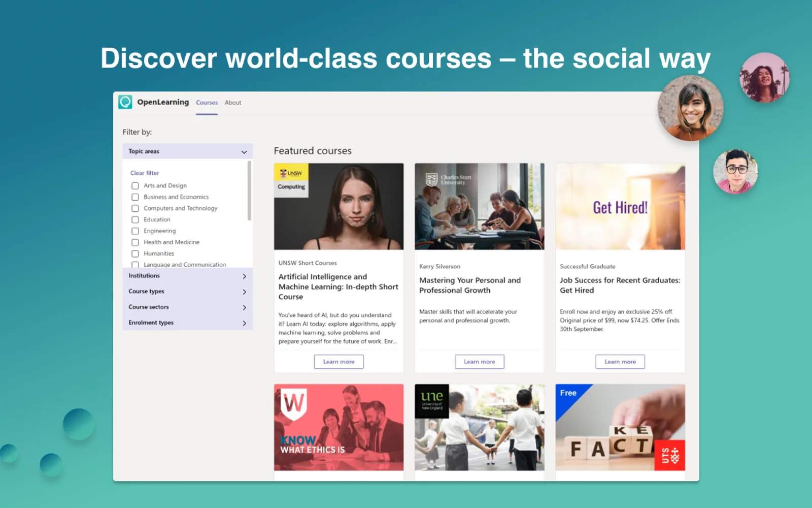Open the Free FACT course thumbnail
Image resolution: width=812 pixels, height=508 pixels.
pos(620,427)
